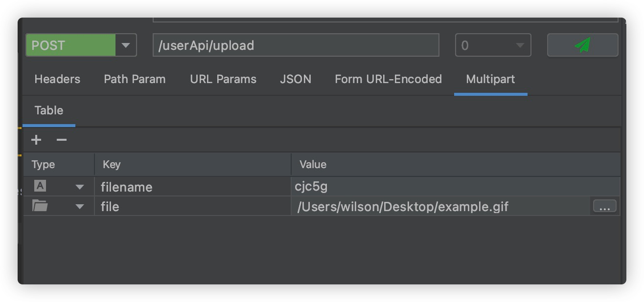
Task: Click the folder type icon for file row
Action: [x=40, y=206]
